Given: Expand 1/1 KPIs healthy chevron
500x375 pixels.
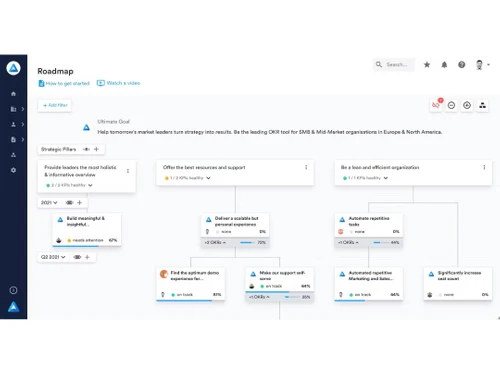Looking at the screenshot, I should [386, 178].
